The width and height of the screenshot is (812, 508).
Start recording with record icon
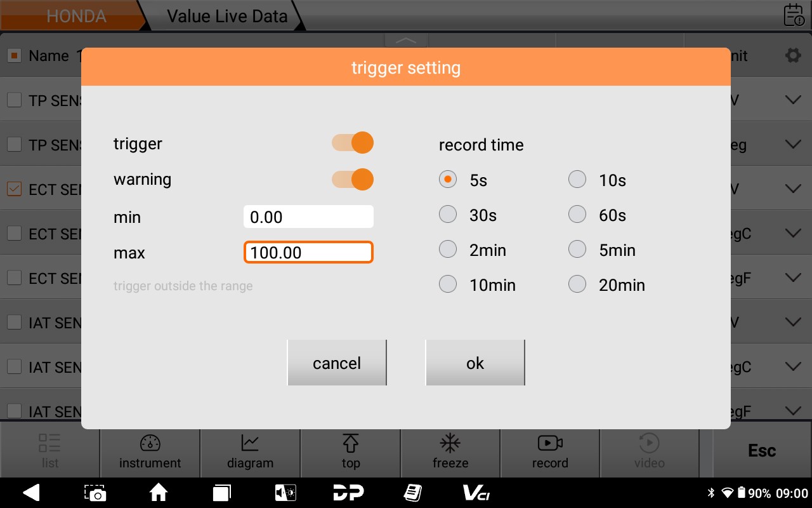(x=550, y=451)
